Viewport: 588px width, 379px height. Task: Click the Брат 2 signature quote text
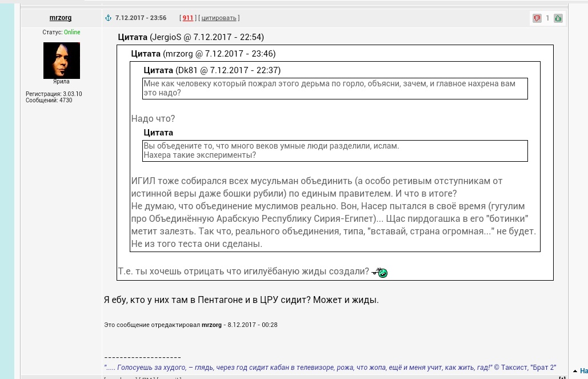pyautogui.click(x=330, y=368)
